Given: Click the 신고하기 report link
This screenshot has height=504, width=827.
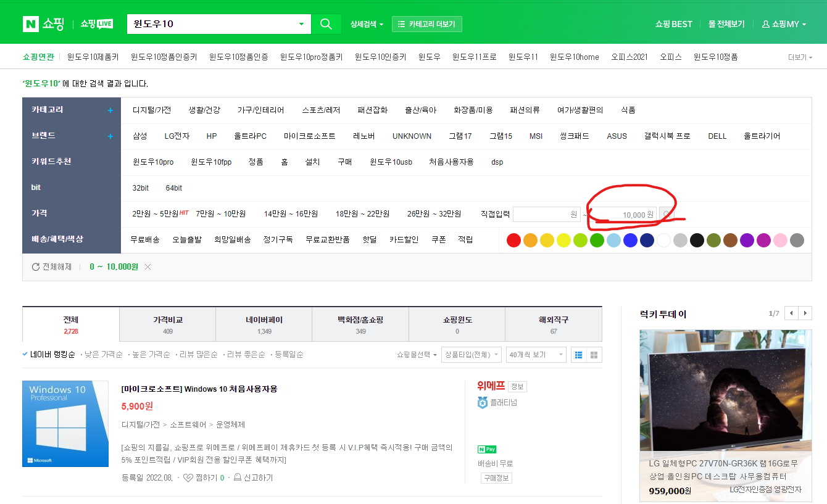Looking at the screenshot, I should pyautogui.click(x=253, y=478).
